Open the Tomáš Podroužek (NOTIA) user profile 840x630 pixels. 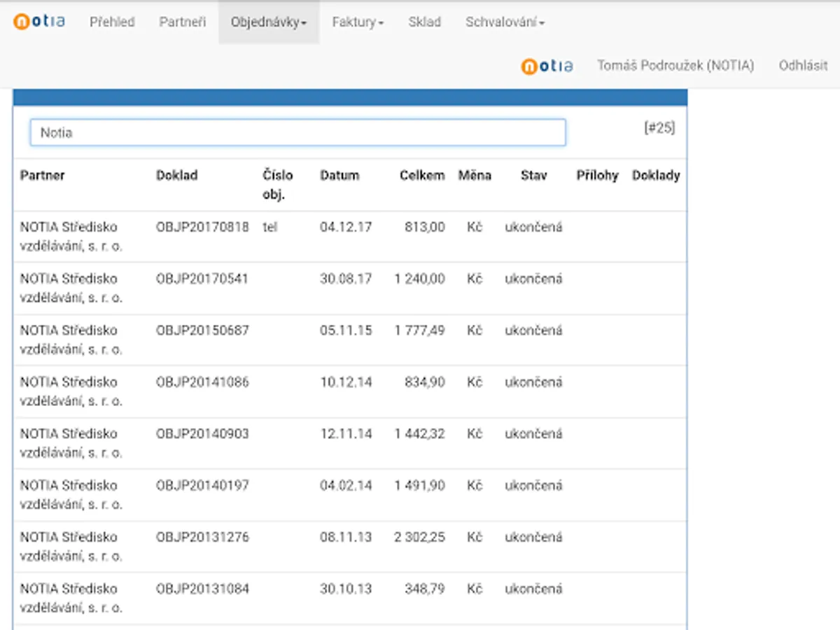click(676, 65)
